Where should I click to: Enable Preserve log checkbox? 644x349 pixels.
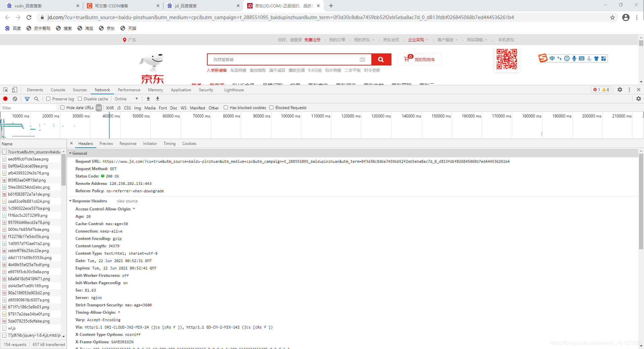(x=48, y=99)
